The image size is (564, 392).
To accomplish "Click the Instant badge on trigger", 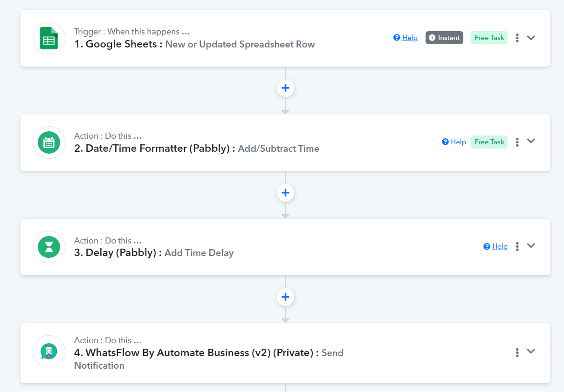I will [444, 38].
